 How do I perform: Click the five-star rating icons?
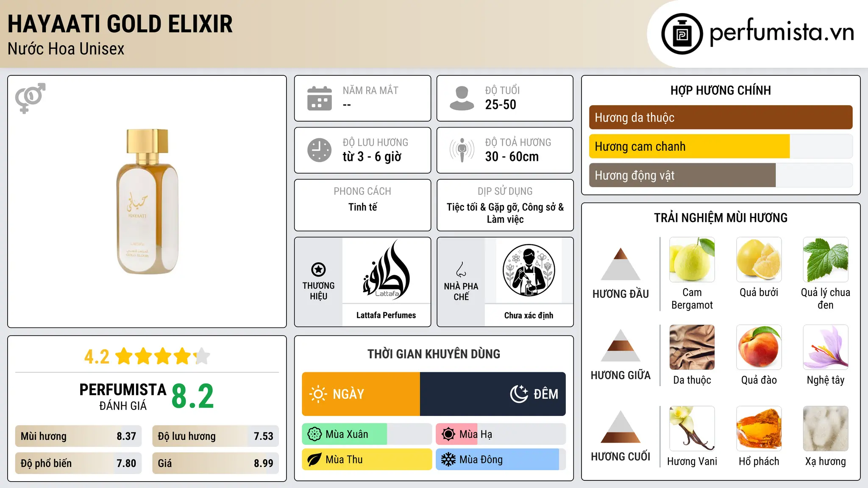162,356
